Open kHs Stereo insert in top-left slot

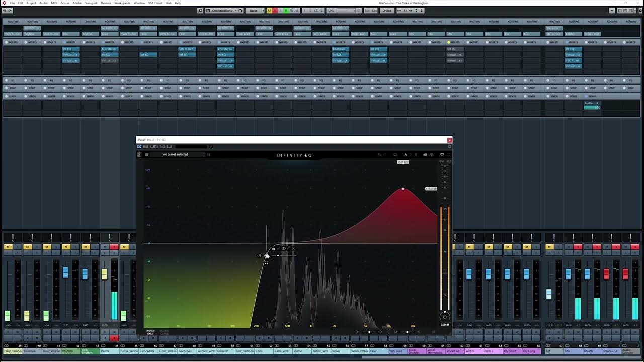coord(109,49)
